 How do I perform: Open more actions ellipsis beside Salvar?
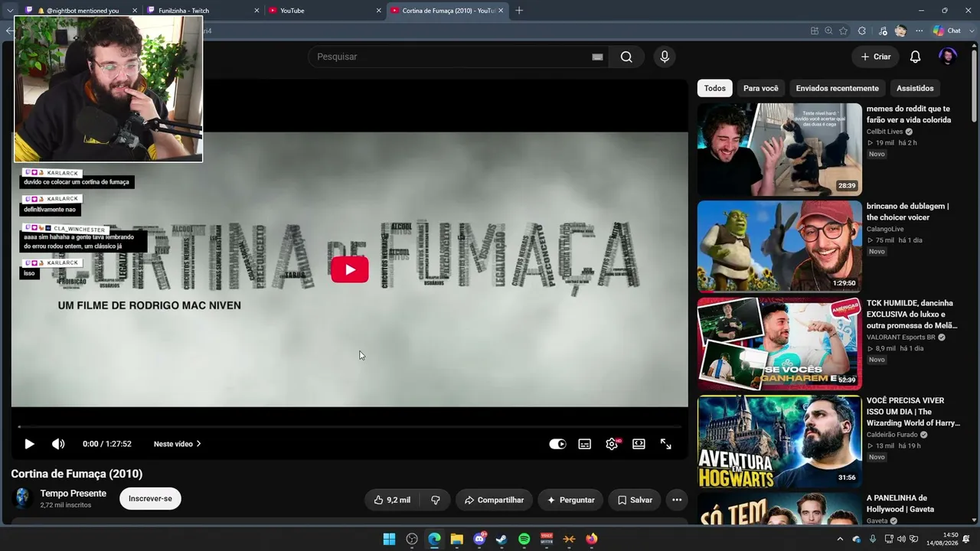[677, 500]
